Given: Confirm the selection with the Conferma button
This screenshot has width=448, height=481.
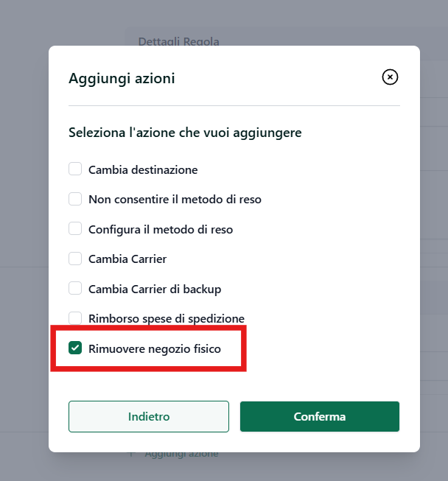Looking at the screenshot, I should point(320,417).
